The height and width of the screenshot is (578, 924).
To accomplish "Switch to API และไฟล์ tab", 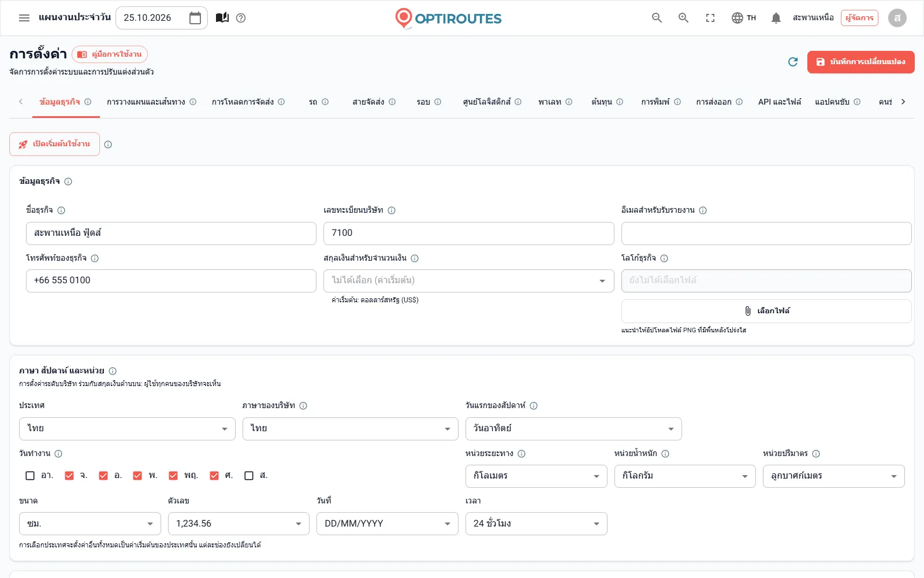I will click(780, 102).
